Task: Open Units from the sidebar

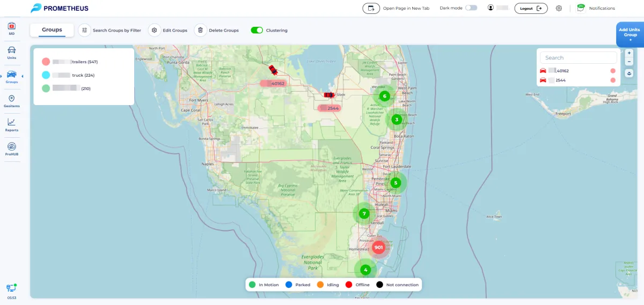Action: (x=12, y=53)
